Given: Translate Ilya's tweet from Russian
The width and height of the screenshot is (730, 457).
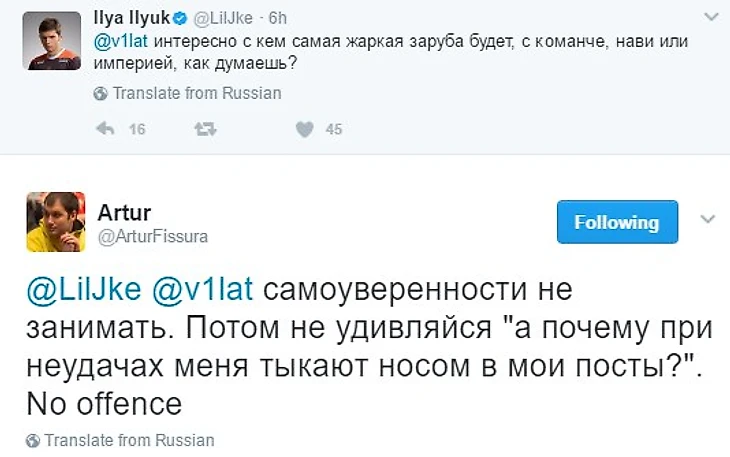Looking at the screenshot, I should (197, 93).
